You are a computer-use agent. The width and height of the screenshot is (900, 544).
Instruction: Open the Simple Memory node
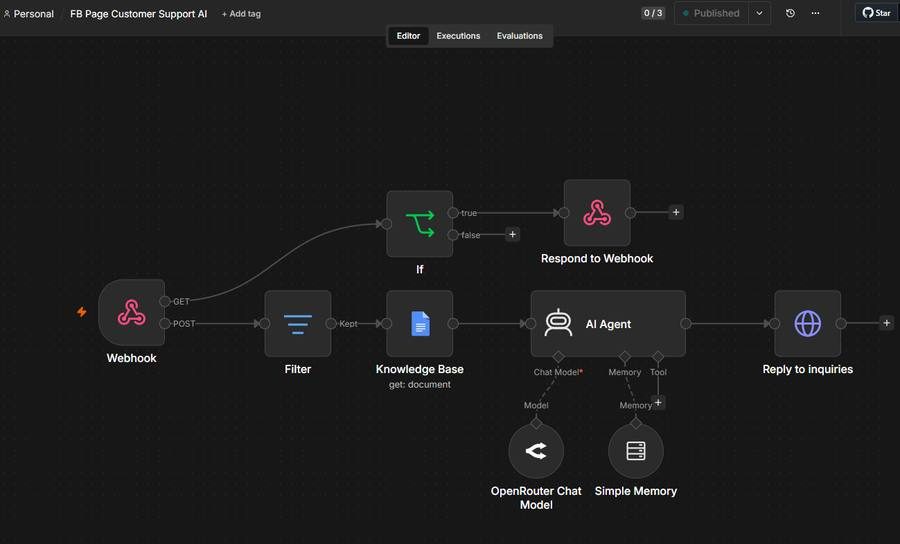pos(636,451)
